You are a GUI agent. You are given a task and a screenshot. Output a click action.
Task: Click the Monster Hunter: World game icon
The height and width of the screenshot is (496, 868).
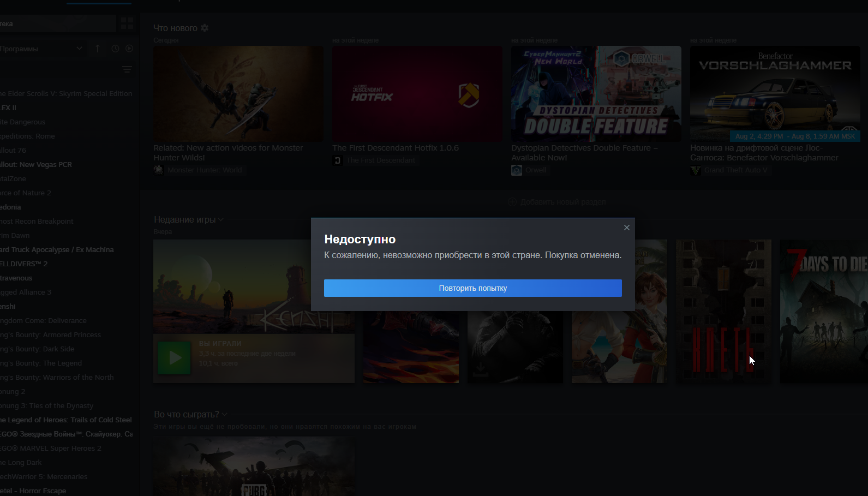(159, 170)
